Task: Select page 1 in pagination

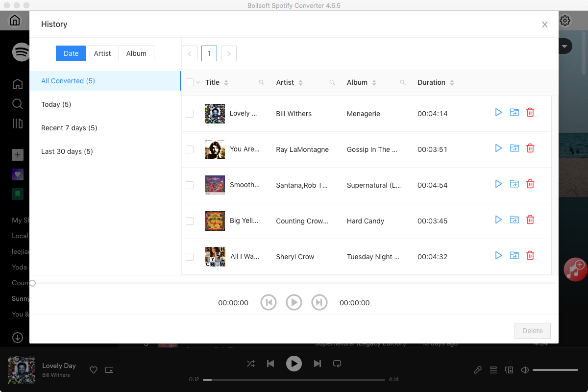Action: coord(209,53)
